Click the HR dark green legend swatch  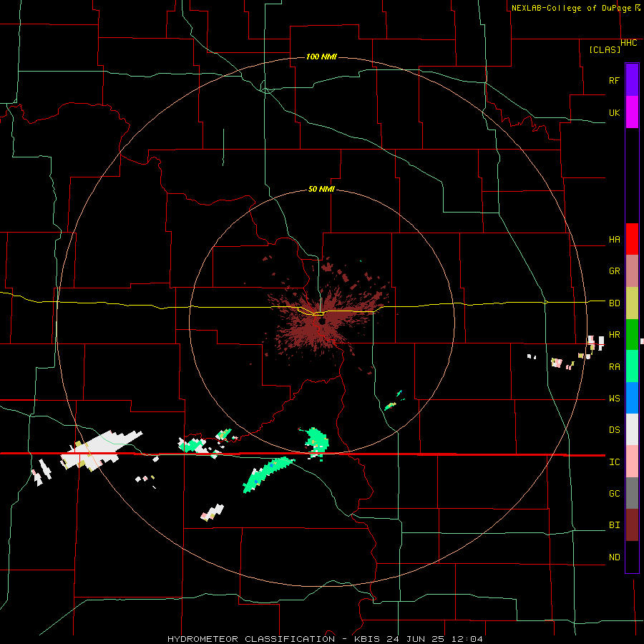click(632, 335)
